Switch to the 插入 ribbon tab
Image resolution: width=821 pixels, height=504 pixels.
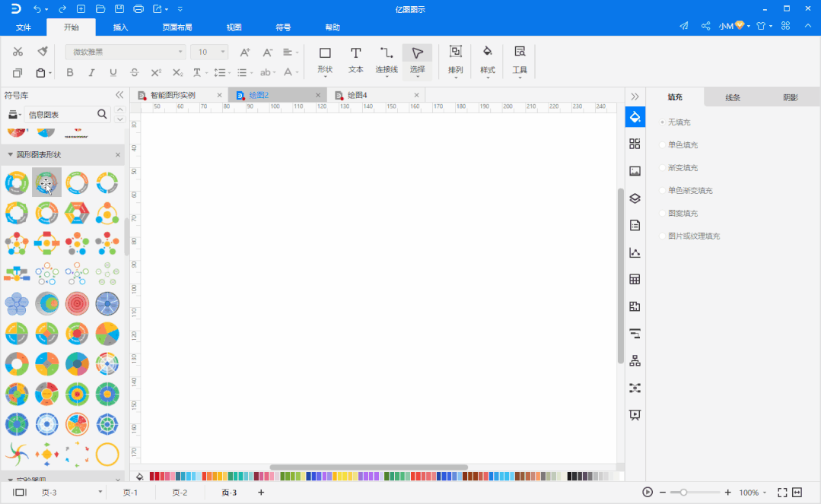[x=120, y=27]
